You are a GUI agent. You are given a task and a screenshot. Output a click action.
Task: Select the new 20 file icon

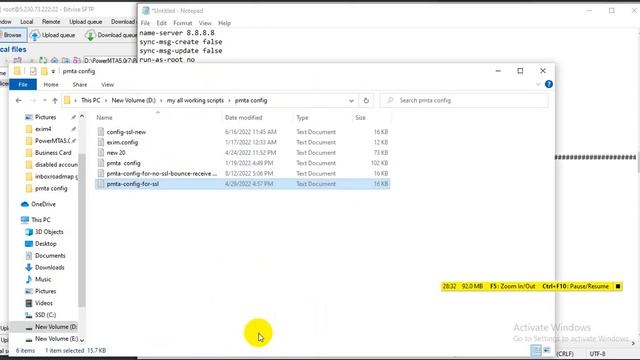coord(101,153)
